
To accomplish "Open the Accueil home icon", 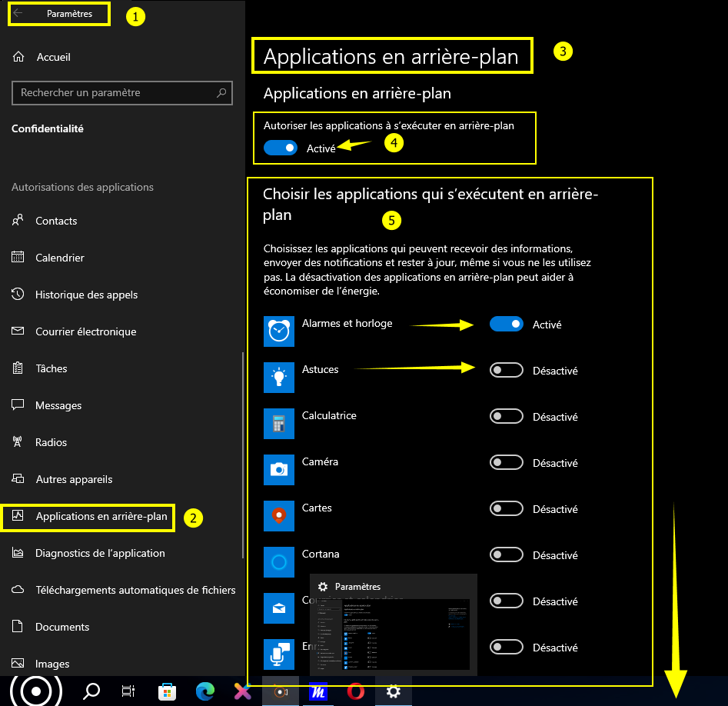I will 18,57.
